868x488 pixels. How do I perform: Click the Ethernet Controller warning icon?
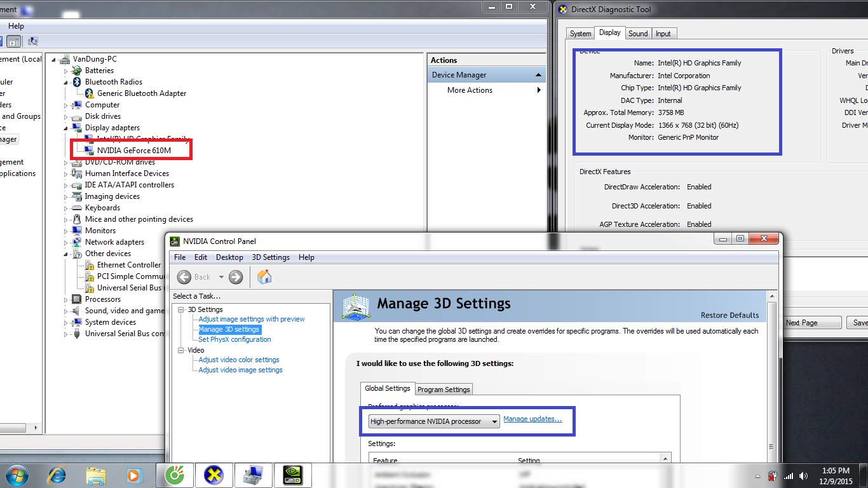pyautogui.click(x=89, y=265)
